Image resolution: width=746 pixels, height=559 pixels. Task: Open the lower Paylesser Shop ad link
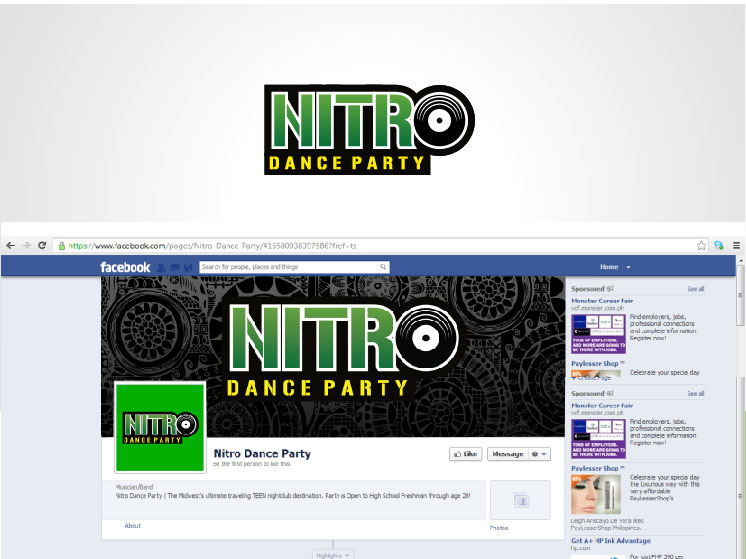click(x=598, y=468)
